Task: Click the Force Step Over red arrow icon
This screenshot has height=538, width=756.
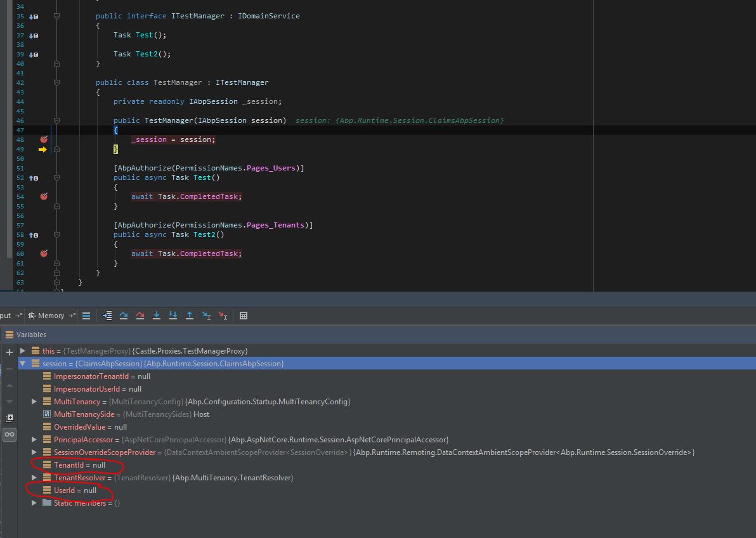Action: point(140,315)
